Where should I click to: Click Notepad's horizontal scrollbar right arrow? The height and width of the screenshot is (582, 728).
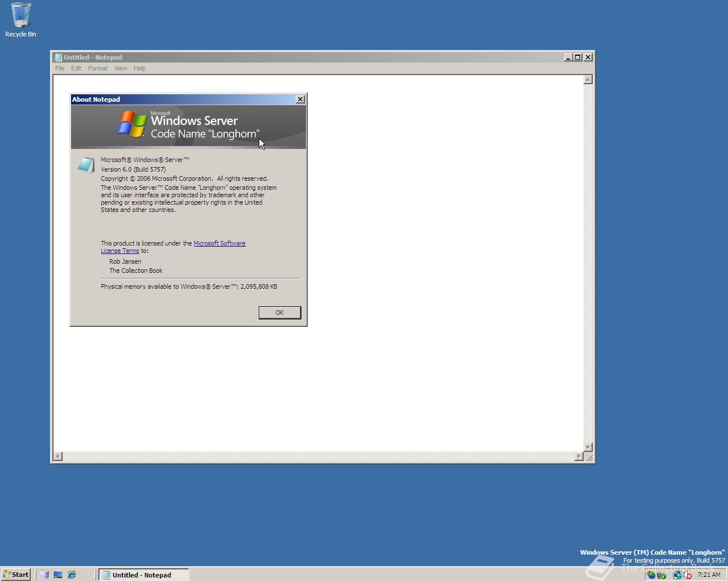[579, 456]
